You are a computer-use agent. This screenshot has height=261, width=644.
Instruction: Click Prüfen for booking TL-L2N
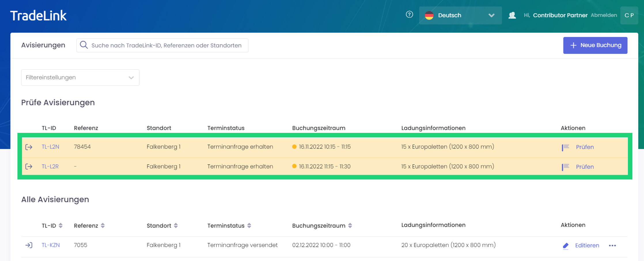click(x=585, y=147)
